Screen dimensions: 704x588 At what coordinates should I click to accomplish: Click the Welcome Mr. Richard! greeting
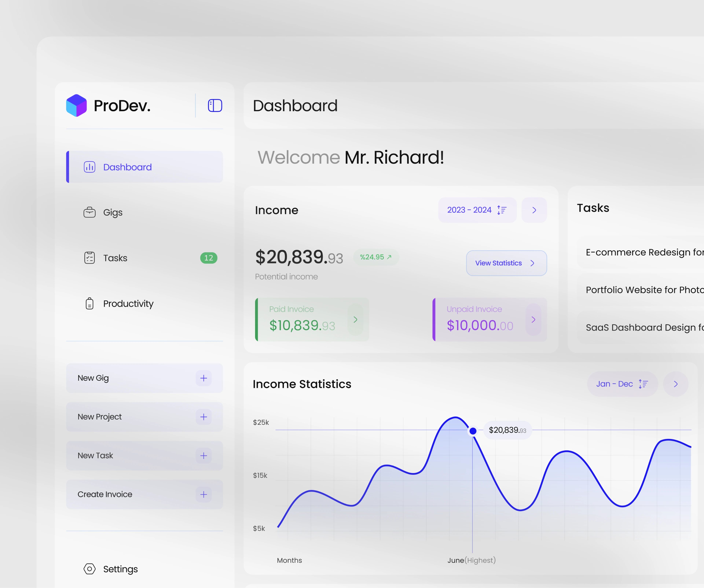[351, 158]
